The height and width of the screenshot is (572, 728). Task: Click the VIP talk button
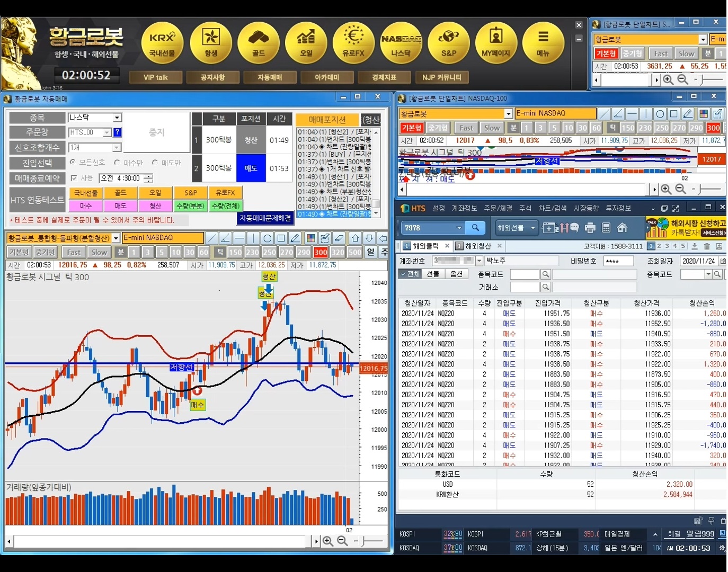(x=156, y=77)
